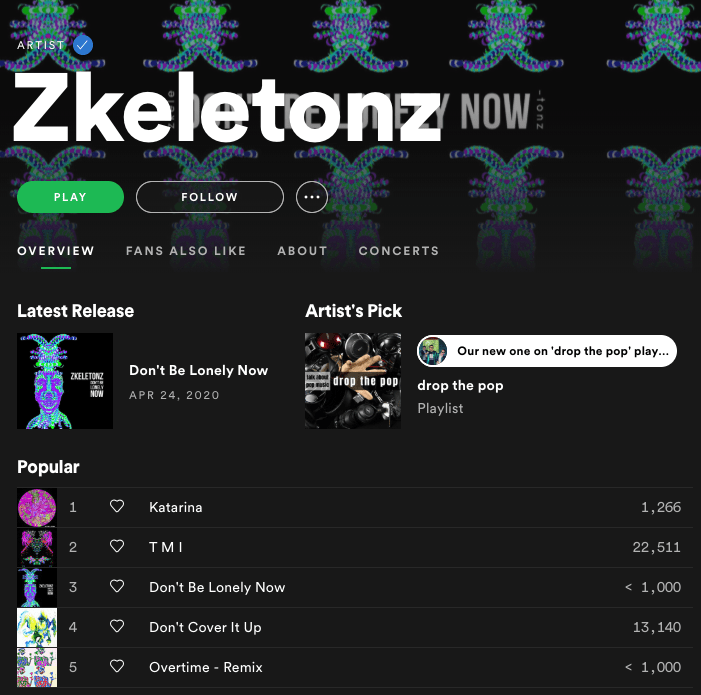Like Overtime - Remix using heart icon
701x695 pixels.
[x=117, y=666]
